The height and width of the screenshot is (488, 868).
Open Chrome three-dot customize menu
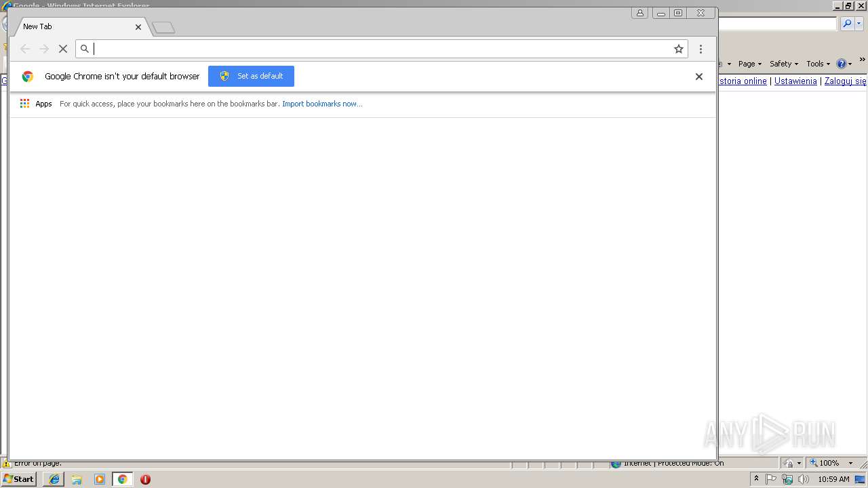pos(701,49)
